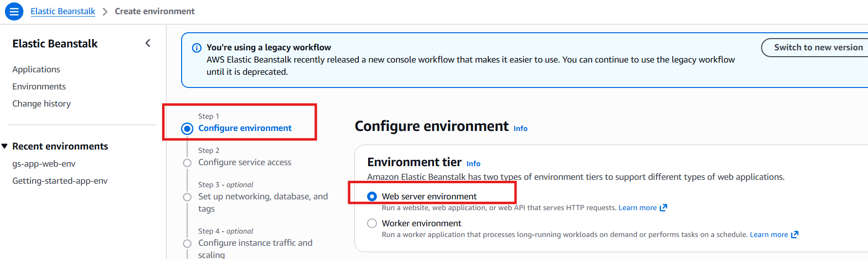
Task: Select Worker environment radio button
Action: [372, 223]
